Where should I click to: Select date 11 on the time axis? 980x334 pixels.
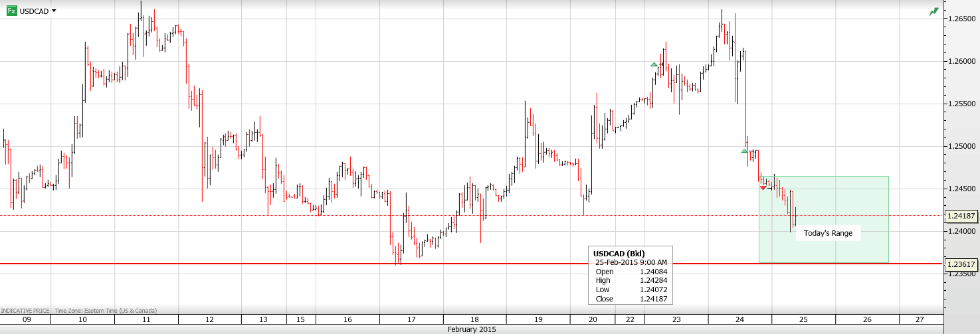tap(146, 319)
